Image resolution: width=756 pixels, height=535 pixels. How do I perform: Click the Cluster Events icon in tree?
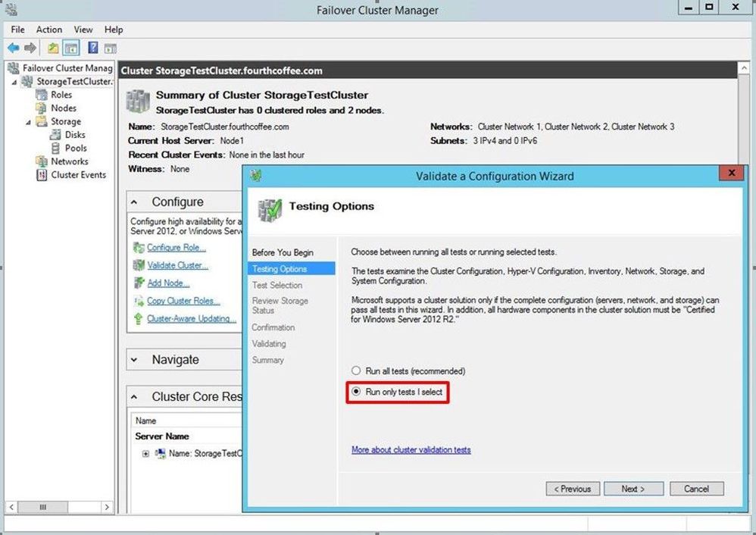(42, 174)
